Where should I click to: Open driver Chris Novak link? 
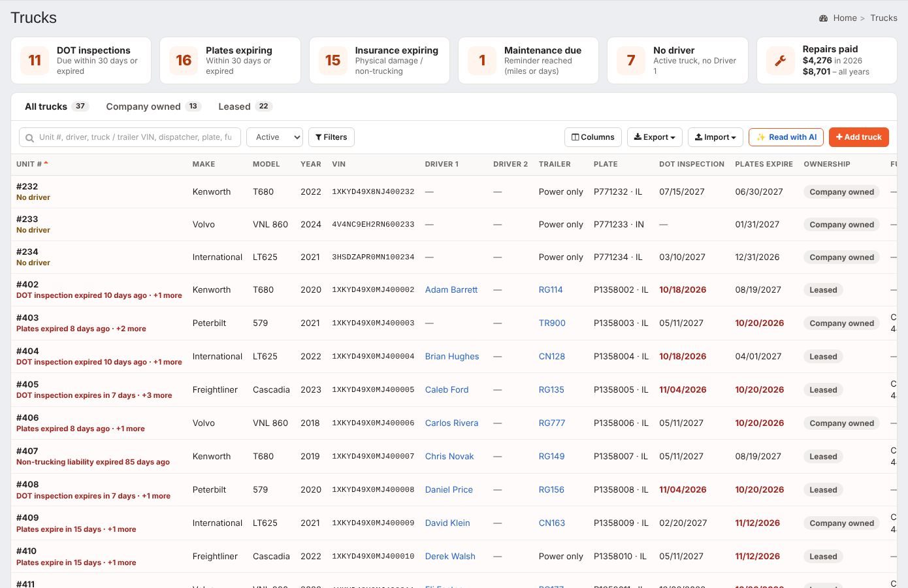449,456
